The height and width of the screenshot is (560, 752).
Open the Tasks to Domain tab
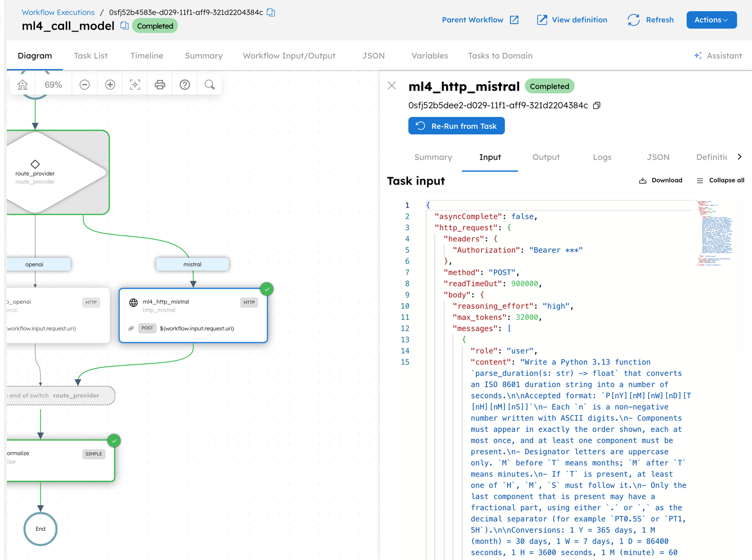500,55
